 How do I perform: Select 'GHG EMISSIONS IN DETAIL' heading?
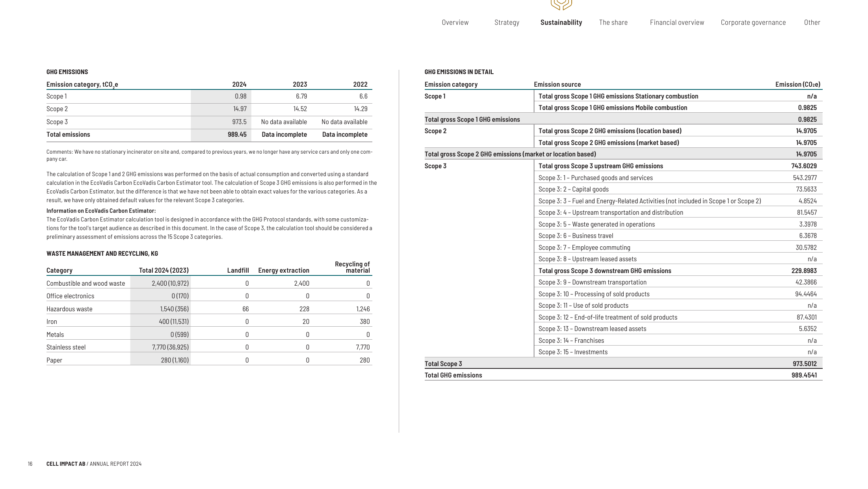pyautogui.click(x=459, y=72)
